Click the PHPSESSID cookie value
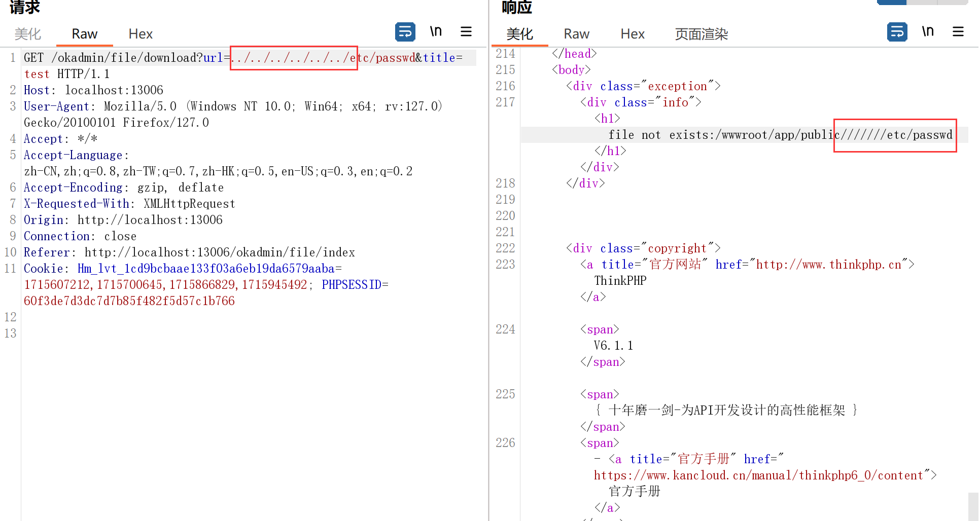 coord(129,301)
